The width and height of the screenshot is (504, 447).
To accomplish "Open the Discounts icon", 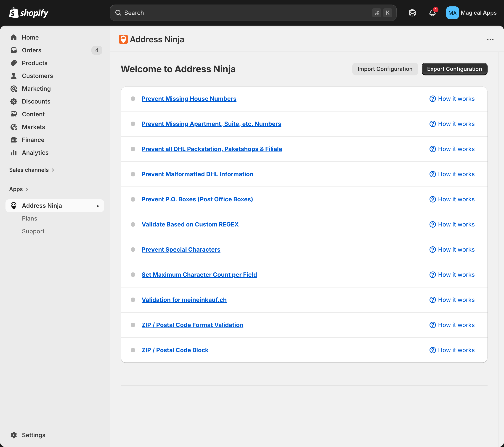I will pyautogui.click(x=14, y=101).
